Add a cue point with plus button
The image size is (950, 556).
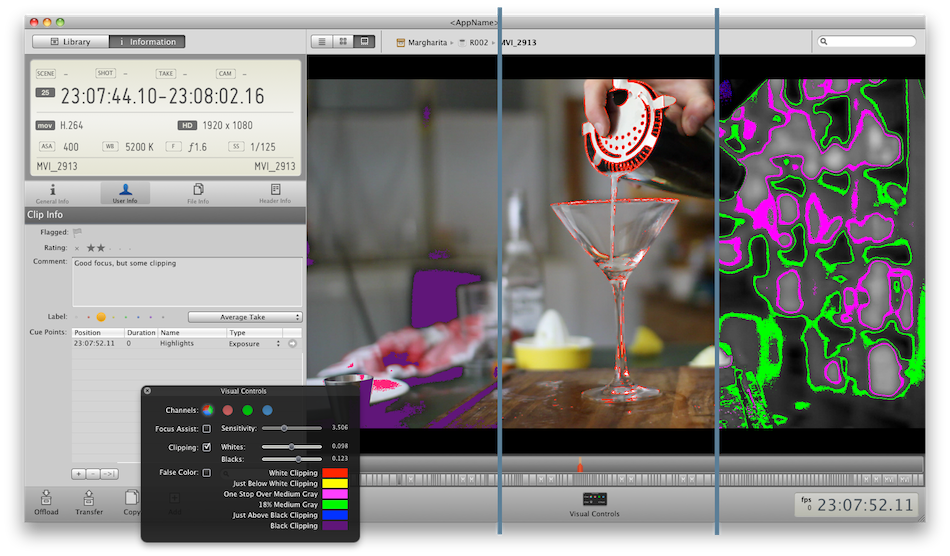pyautogui.click(x=78, y=474)
